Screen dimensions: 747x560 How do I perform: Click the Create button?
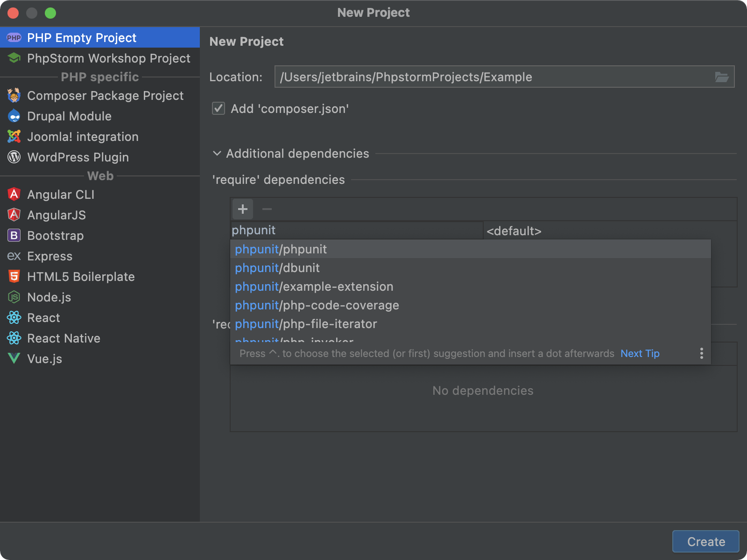tap(705, 541)
